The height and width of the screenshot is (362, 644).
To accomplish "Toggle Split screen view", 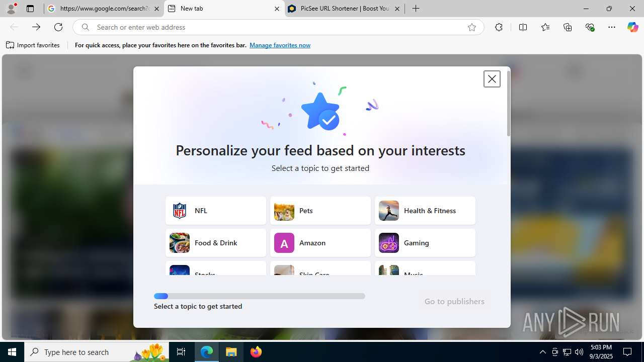I will pyautogui.click(x=523, y=27).
